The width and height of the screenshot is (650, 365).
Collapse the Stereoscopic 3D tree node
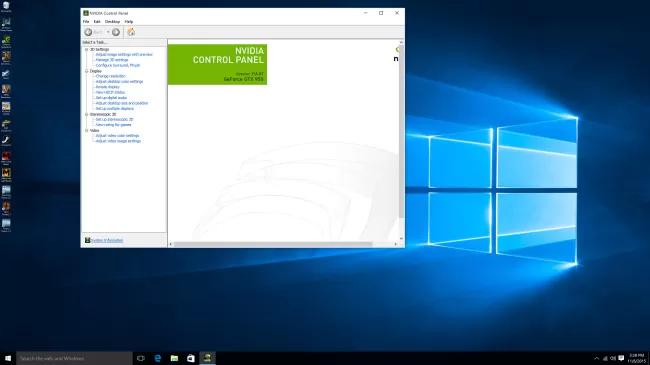(x=87, y=114)
